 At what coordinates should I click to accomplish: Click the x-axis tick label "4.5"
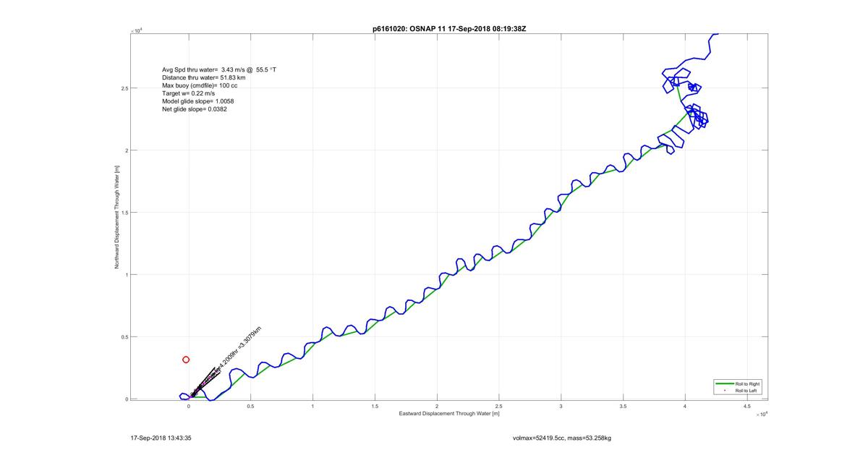[746, 407]
